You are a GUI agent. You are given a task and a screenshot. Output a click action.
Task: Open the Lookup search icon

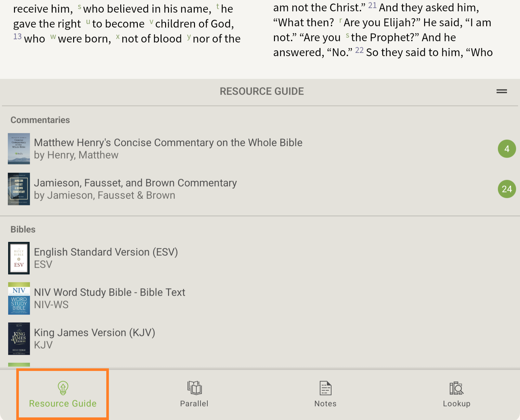(x=456, y=388)
